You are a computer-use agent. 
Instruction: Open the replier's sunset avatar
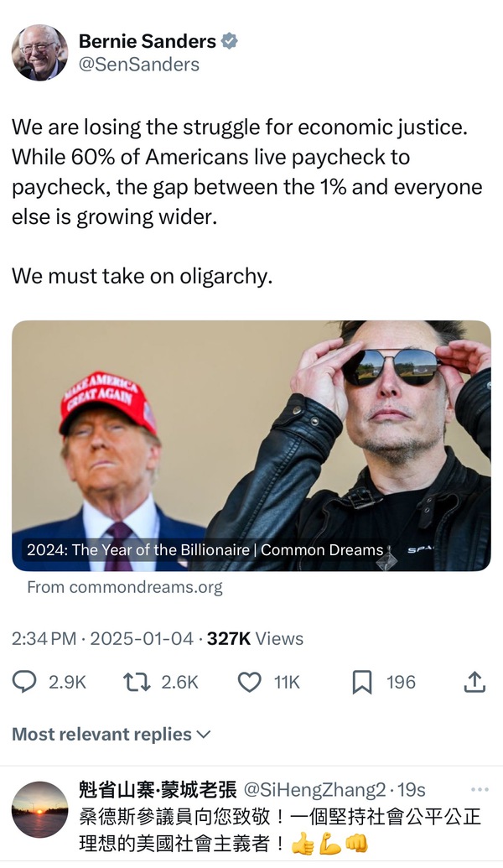(x=39, y=809)
